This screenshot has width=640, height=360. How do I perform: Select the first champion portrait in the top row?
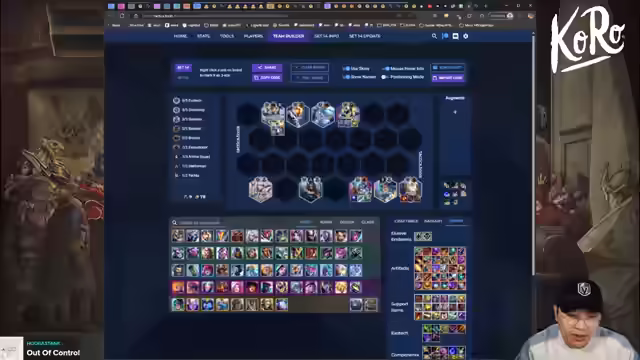(x=178, y=236)
